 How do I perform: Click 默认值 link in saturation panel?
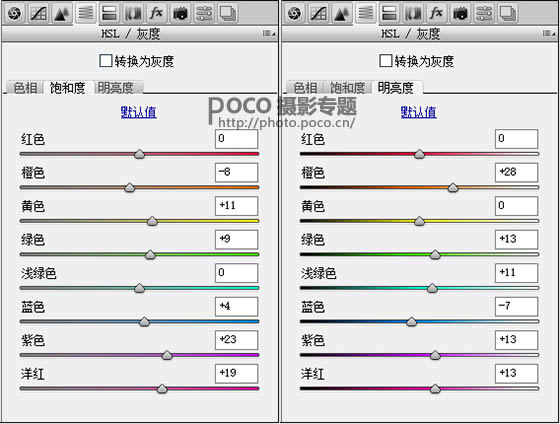click(139, 112)
